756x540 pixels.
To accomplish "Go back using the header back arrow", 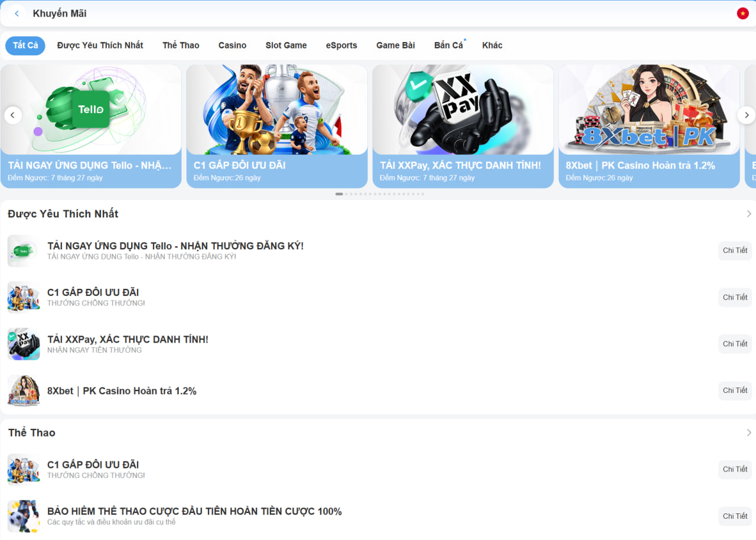I will point(17,14).
